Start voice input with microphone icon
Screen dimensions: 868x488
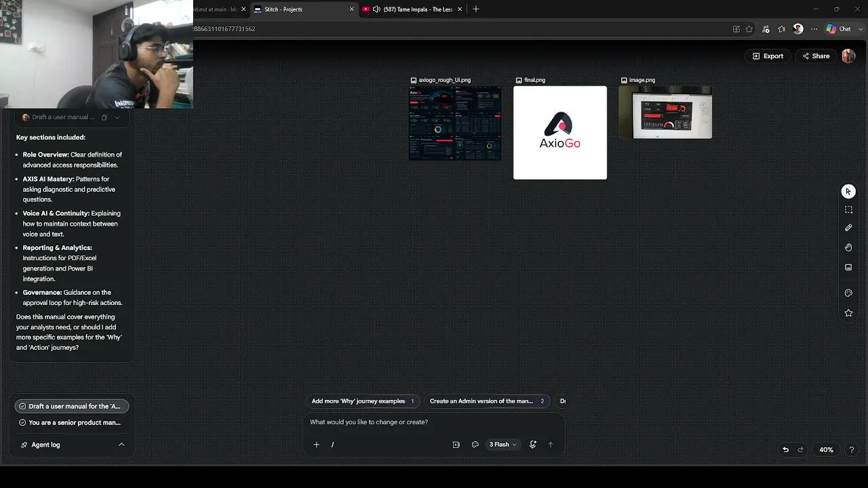(x=532, y=445)
